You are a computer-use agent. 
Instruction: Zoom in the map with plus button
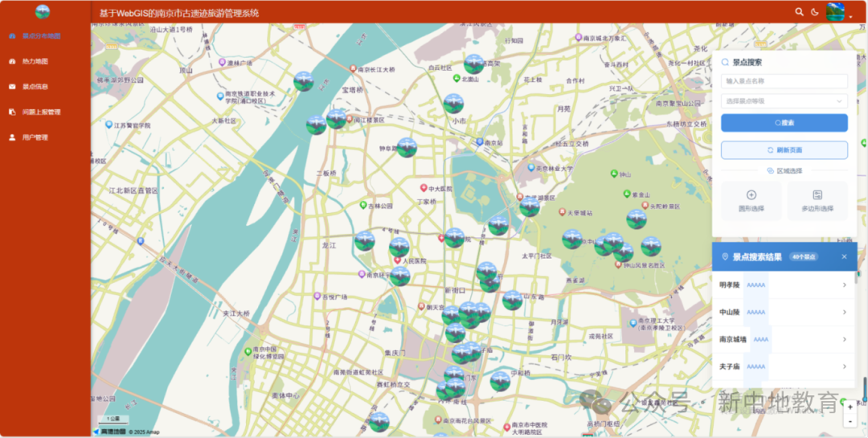click(x=850, y=407)
